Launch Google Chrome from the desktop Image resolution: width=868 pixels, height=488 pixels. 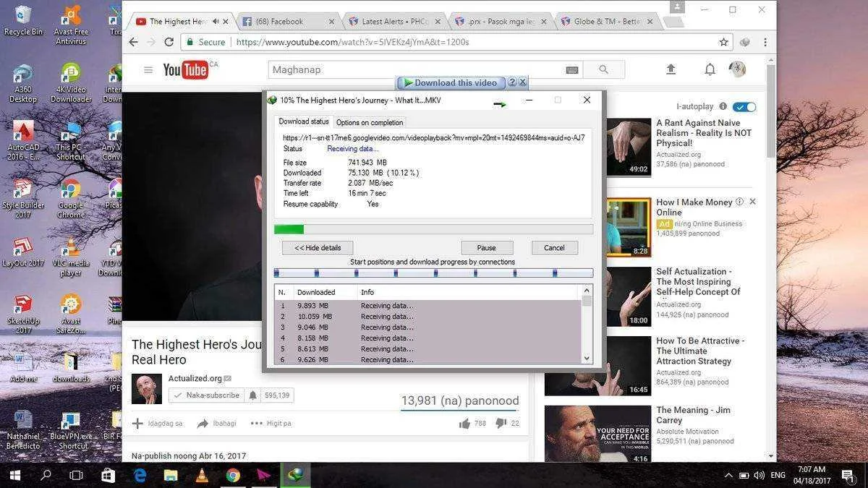(71, 199)
